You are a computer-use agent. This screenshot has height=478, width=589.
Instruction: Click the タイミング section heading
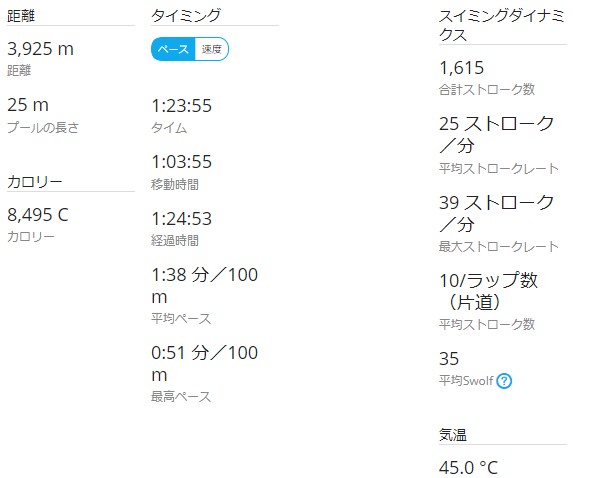(186, 16)
